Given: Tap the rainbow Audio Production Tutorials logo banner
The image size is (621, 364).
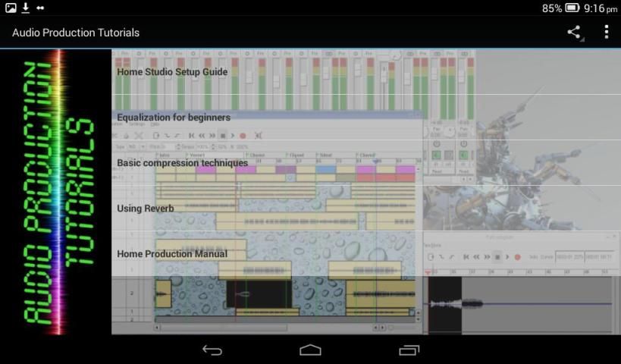Looking at the screenshot, I should click(x=56, y=192).
